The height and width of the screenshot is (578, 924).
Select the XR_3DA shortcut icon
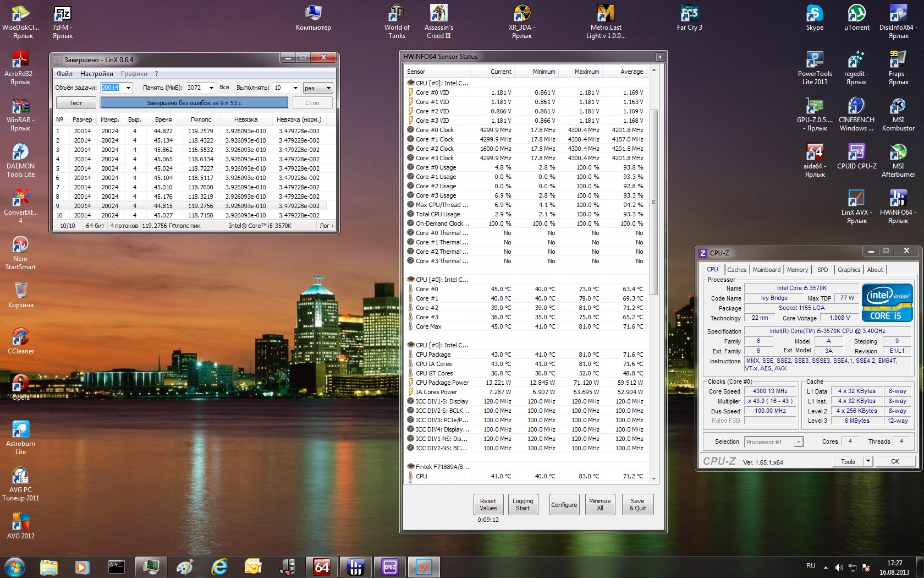click(x=522, y=22)
